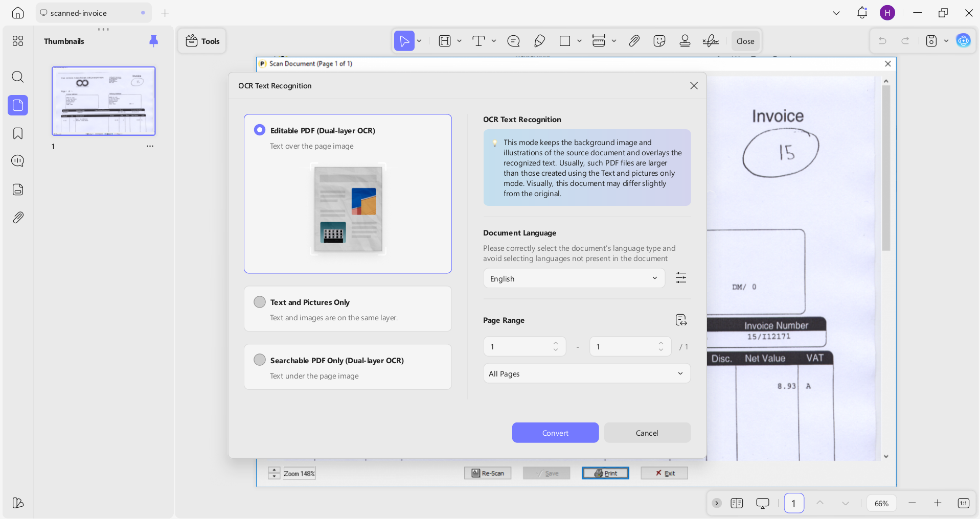Start the slideshow presentation mode
The height and width of the screenshot is (519, 980).
762,503
